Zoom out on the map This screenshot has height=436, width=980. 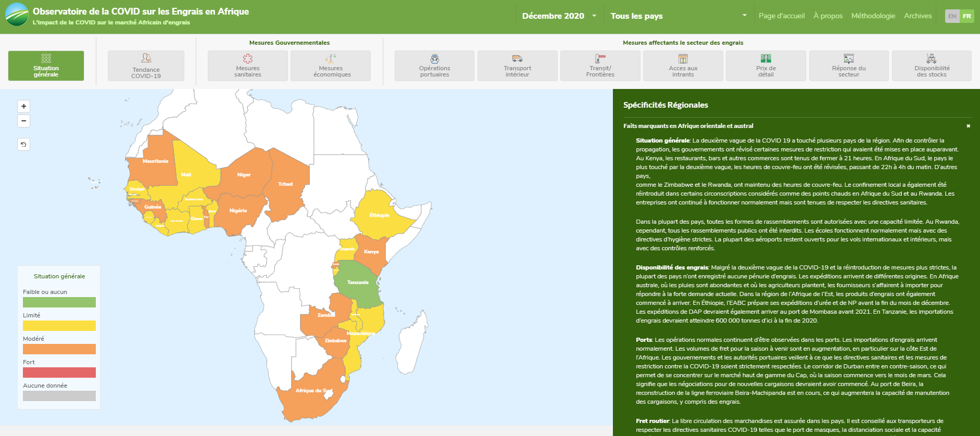click(x=23, y=121)
